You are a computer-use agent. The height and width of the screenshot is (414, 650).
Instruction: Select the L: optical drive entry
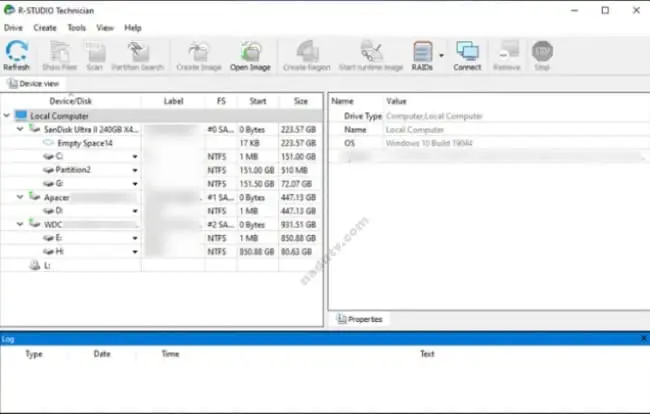pyautogui.click(x=47, y=266)
